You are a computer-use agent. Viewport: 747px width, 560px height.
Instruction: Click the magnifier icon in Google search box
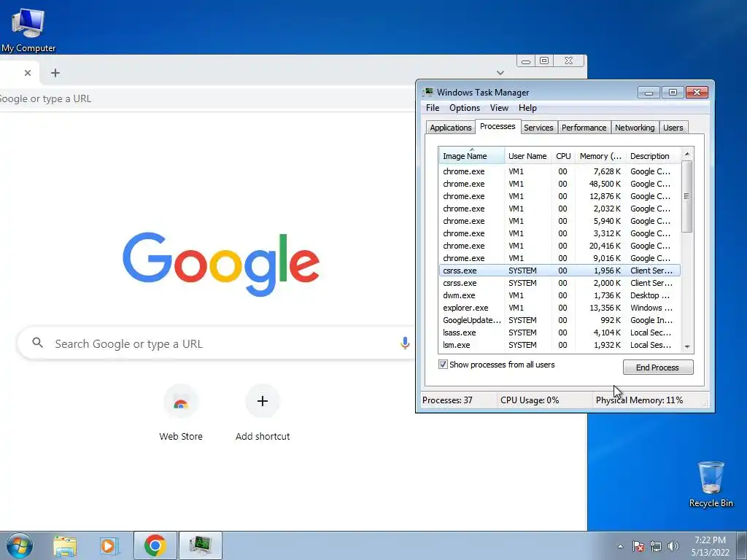[38, 343]
